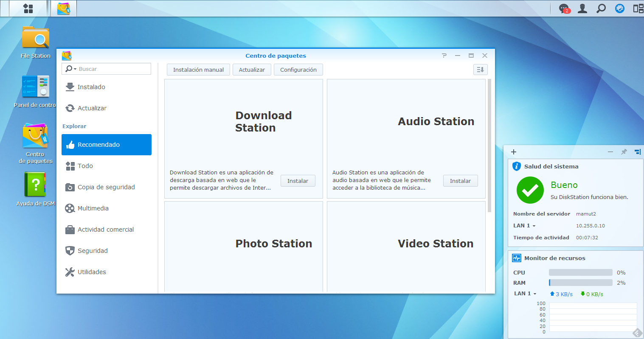
Task: Select Recomendado category
Action: click(x=107, y=145)
